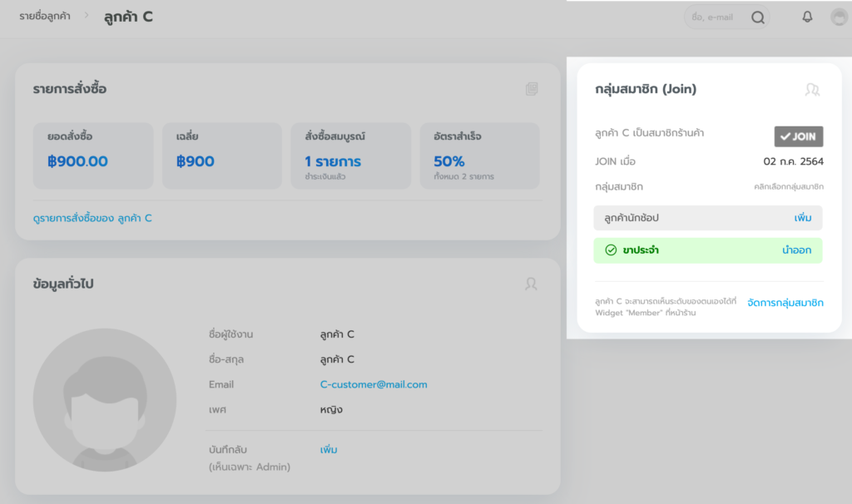Click the C-customer@mail.com email link
The width and height of the screenshot is (852, 504).
coord(374,384)
